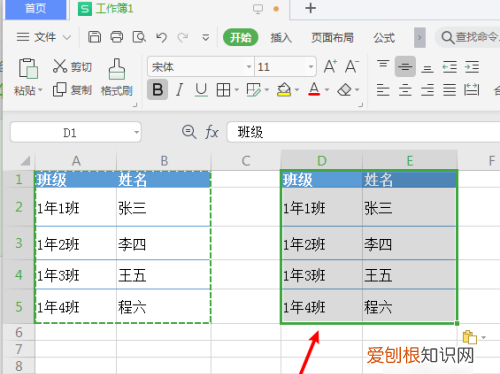Add a new document tab with plus
Screen dimensions: 500x374
click(310, 8)
